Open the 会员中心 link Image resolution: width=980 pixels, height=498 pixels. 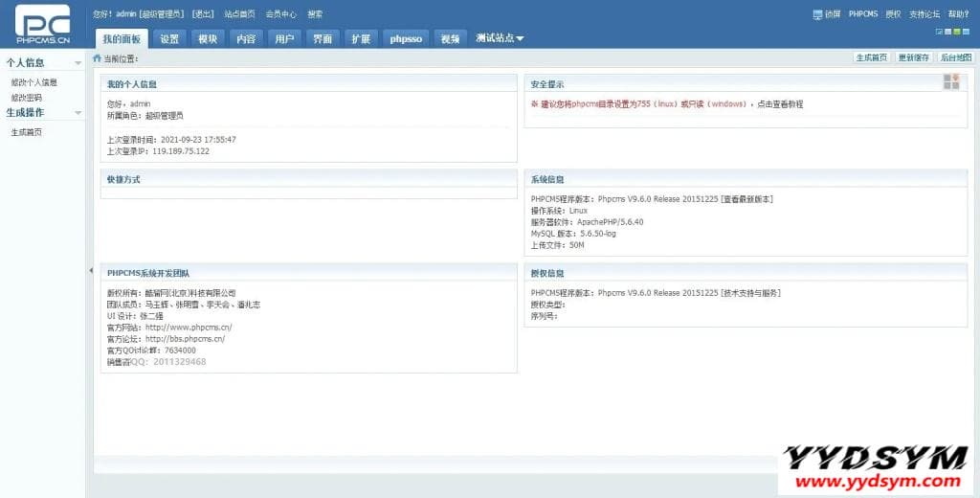[280, 13]
